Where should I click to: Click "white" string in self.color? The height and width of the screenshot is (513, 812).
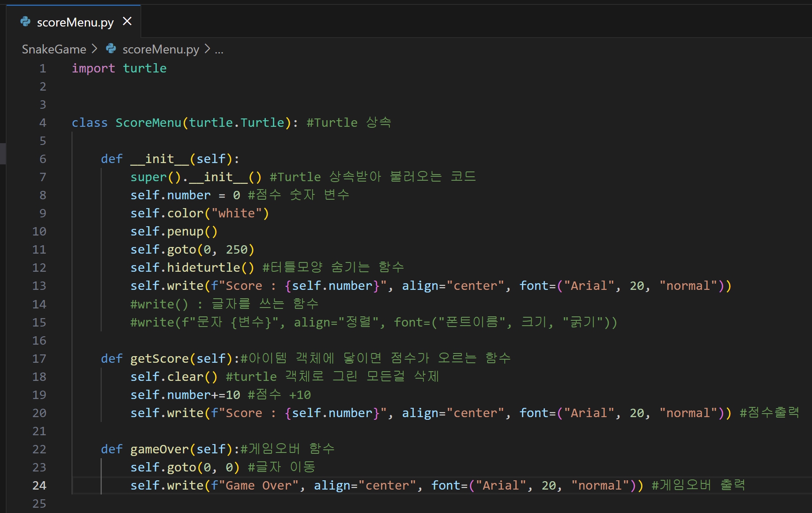237,213
